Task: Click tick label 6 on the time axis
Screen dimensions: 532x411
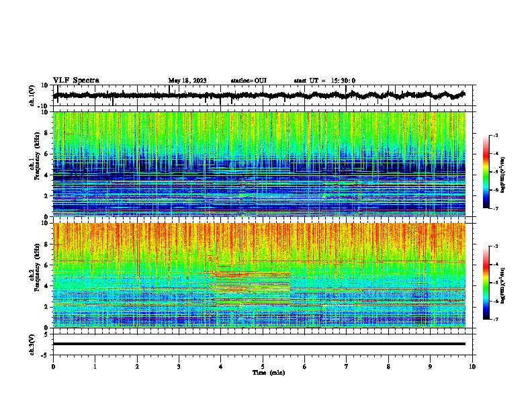Action: 305,367
